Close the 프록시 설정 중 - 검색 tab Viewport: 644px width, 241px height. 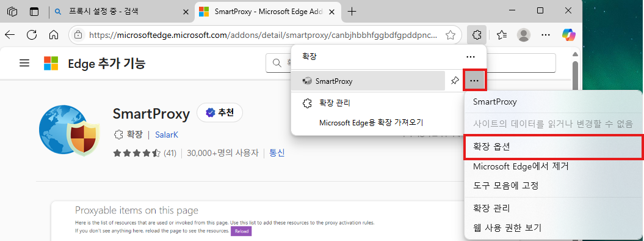(x=186, y=12)
